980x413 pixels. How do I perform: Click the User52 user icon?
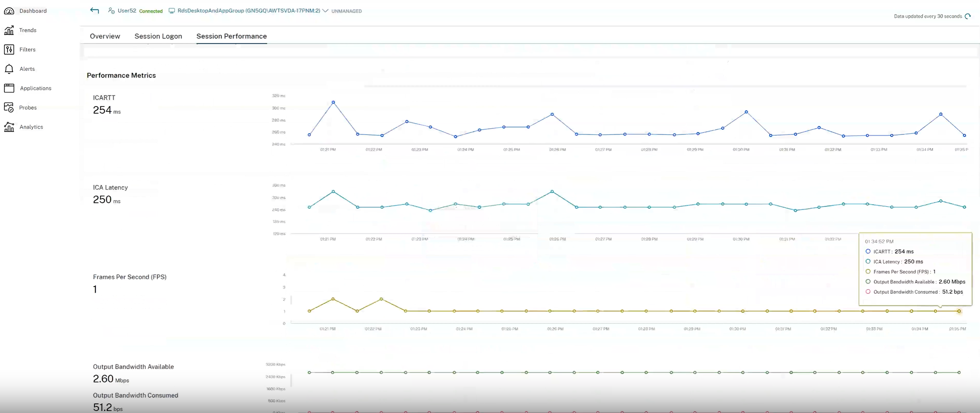[111, 11]
